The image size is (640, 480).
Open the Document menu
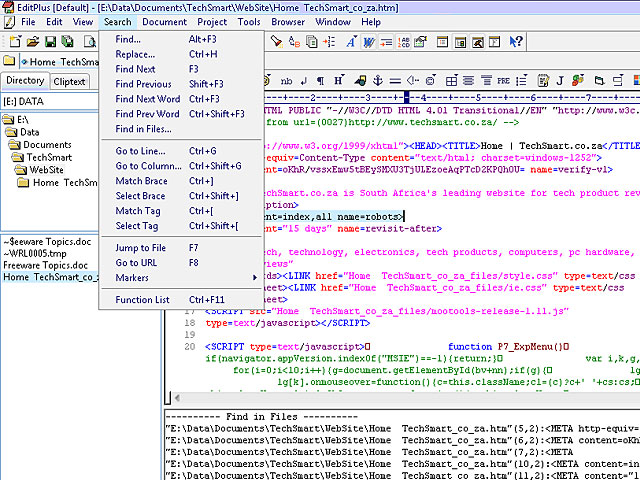(x=164, y=21)
